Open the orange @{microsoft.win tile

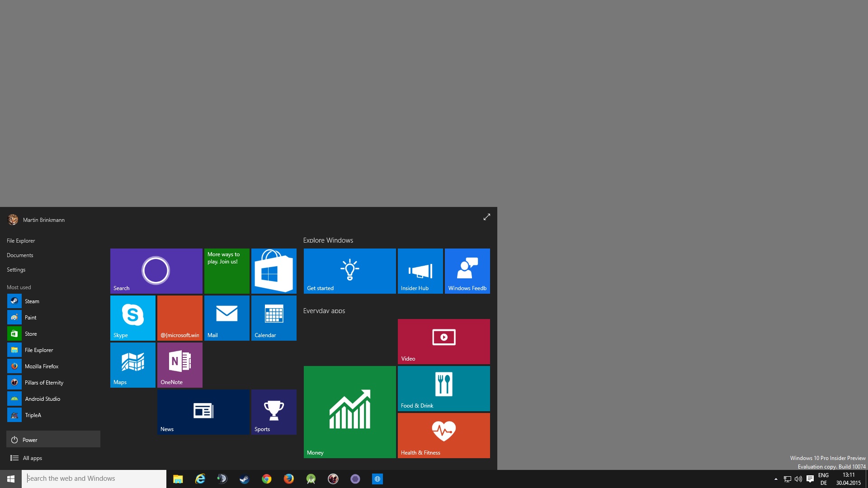coord(179,318)
